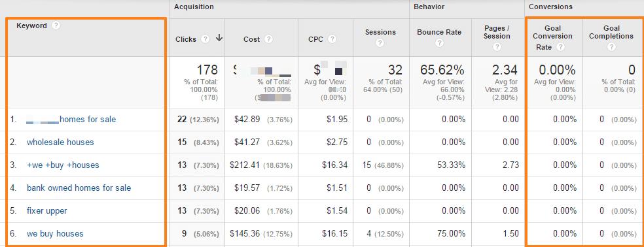The height and width of the screenshot is (247, 644).
Task: Sort by the Clicks column header
Action: (x=186, y=39)
